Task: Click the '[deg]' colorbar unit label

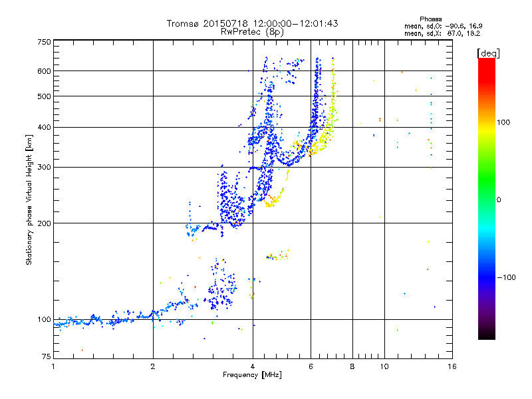Action: [x=488, y=53]
